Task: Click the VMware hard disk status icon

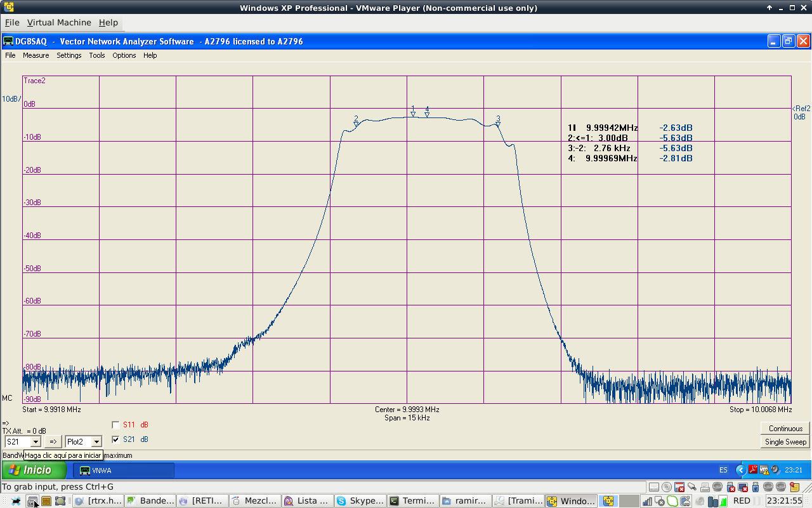Action: (x=653, y=487)
